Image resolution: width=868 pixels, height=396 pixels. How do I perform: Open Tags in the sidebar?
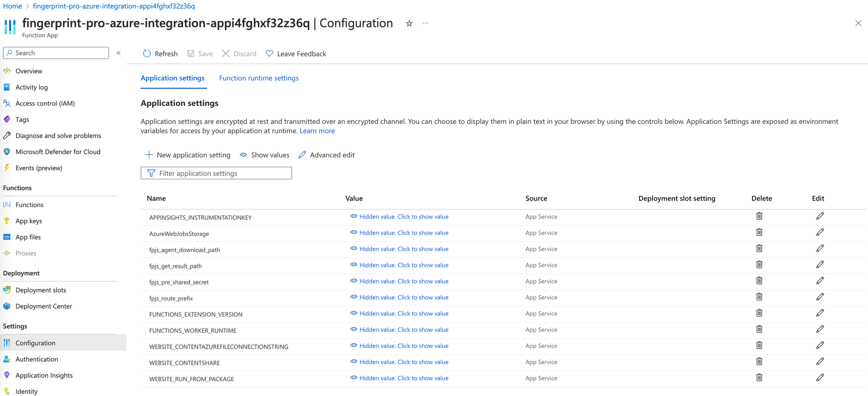pos(22,119)
